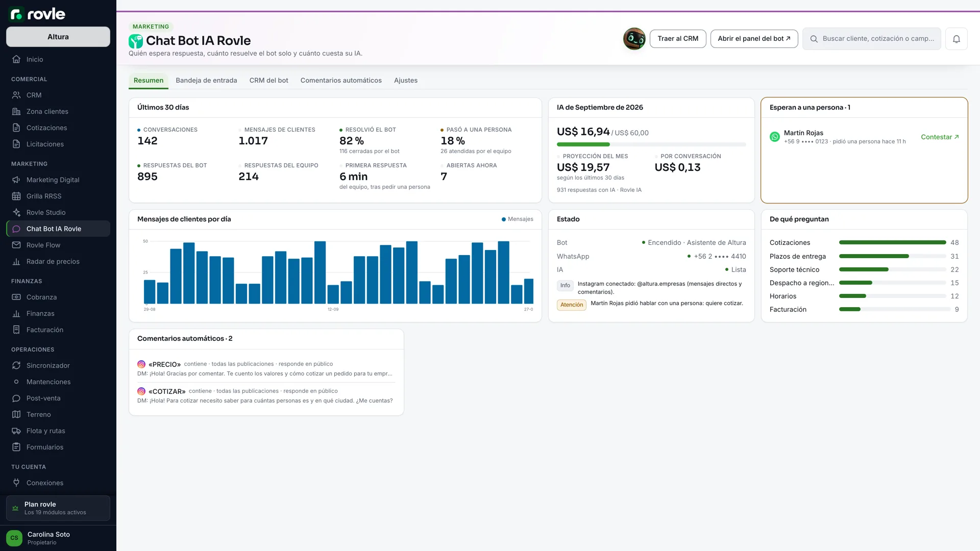Open the Bandeja de entrada tab

(206, 81)
